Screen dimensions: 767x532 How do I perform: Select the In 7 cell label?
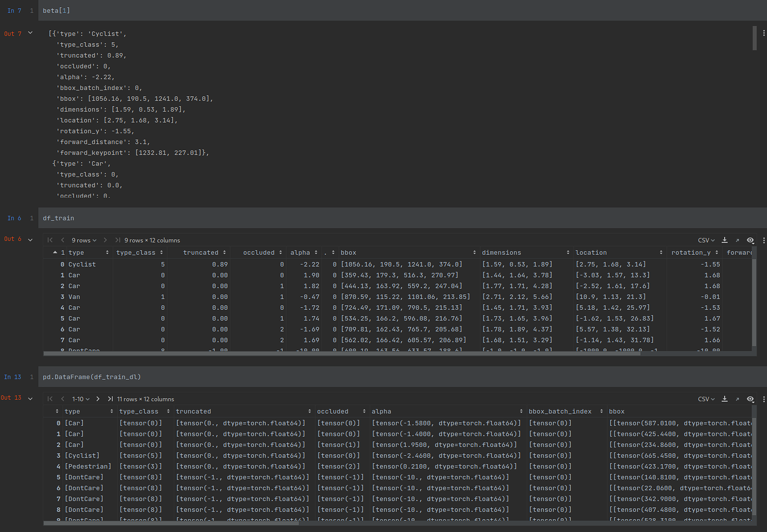[x=14, y=10]
